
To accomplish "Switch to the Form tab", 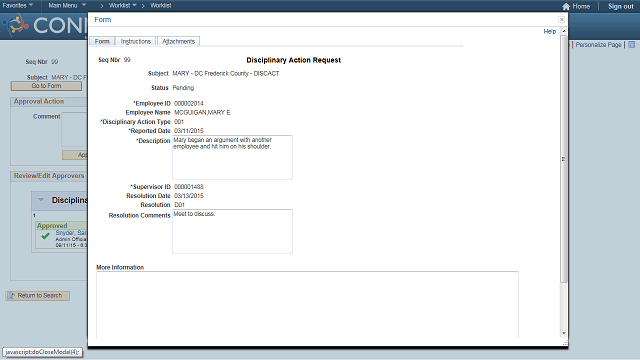I will (102, 41).
